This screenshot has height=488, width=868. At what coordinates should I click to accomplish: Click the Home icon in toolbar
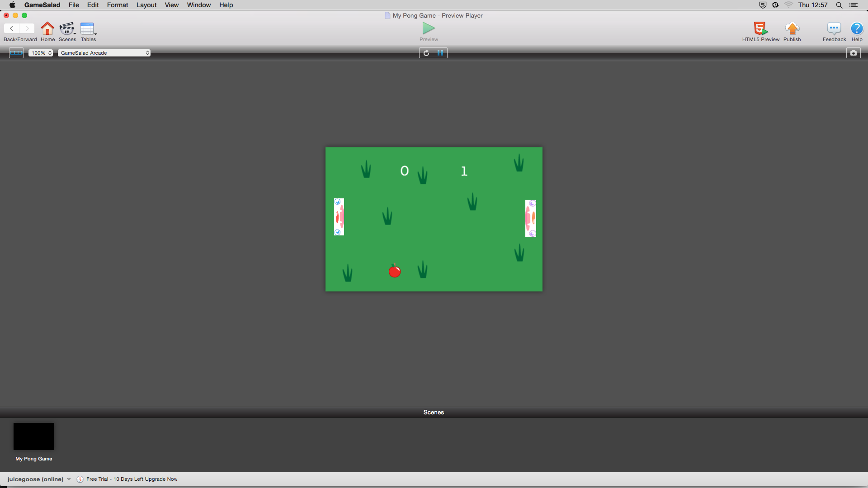point(47,29)
